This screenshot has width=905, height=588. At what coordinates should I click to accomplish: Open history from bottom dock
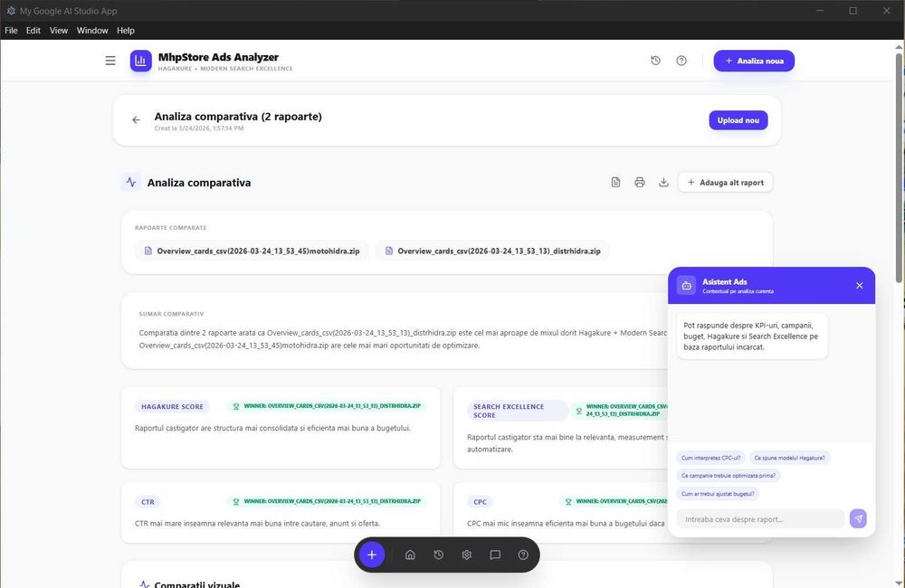click(439, 555)
